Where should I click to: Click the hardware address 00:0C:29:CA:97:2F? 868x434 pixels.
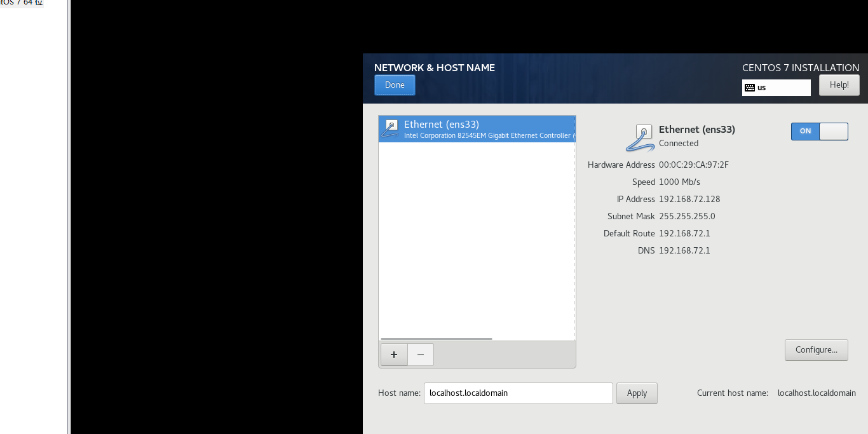coord(694,165)
